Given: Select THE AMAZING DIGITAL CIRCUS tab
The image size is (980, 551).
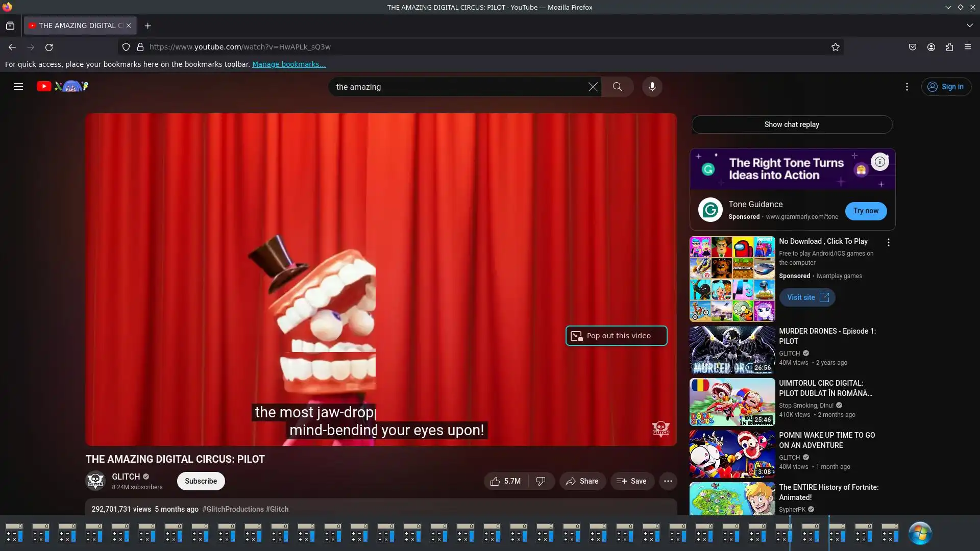Looking at the screenshot, I should 77,26.
